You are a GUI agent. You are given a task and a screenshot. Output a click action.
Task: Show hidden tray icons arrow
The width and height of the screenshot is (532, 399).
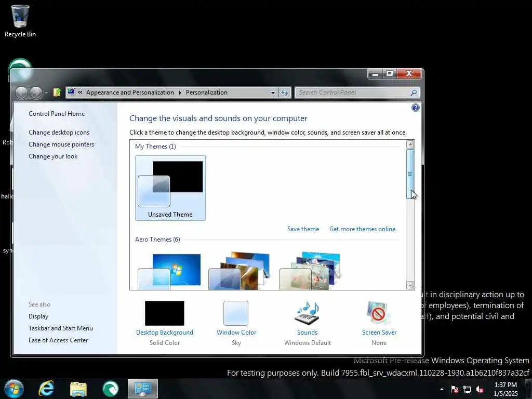(x=442, y=389)
